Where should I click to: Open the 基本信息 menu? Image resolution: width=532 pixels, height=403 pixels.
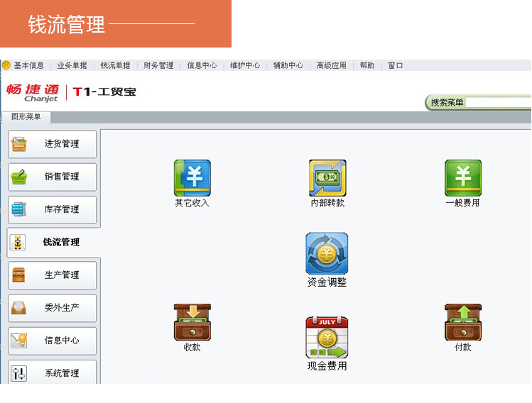[x=29, y=65]
